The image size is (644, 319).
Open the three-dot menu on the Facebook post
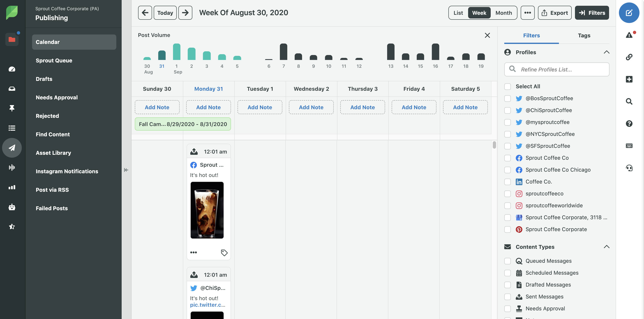(193, 252)
